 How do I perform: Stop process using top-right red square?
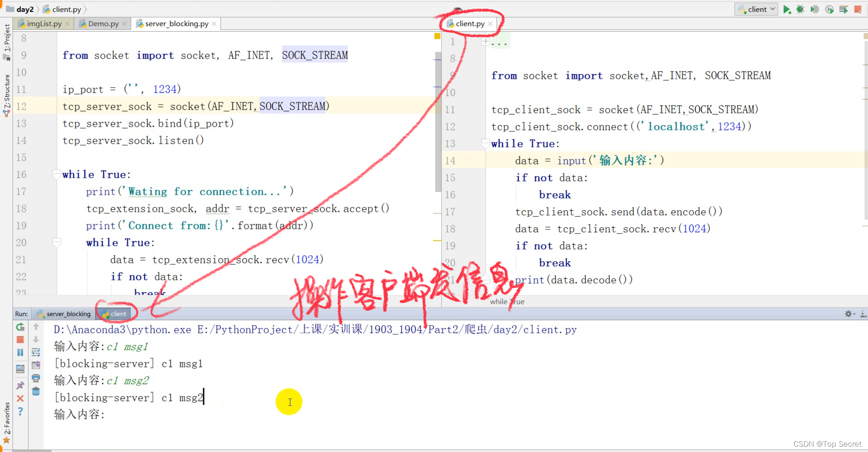tap(858, 9)
